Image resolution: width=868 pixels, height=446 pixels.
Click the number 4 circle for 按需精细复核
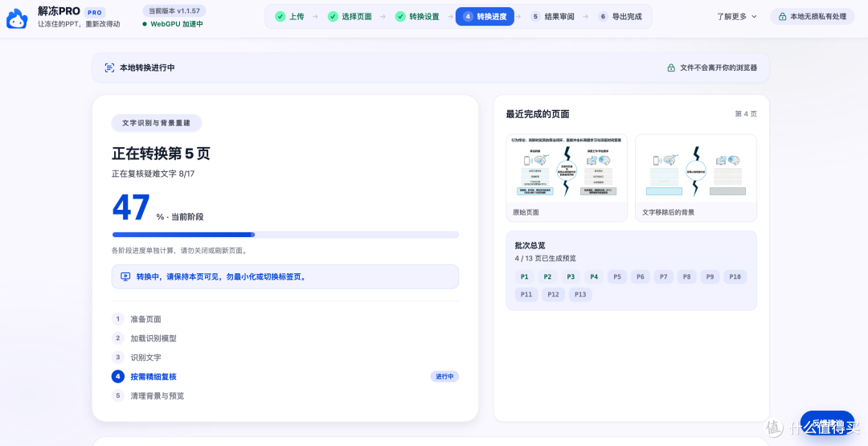point(118,376)
